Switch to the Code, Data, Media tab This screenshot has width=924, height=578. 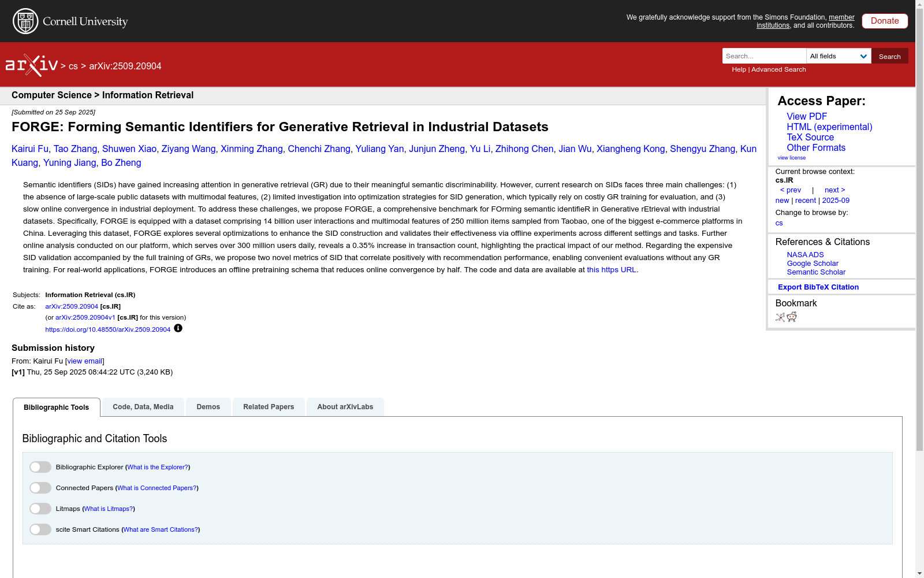(x=143, y=407)
